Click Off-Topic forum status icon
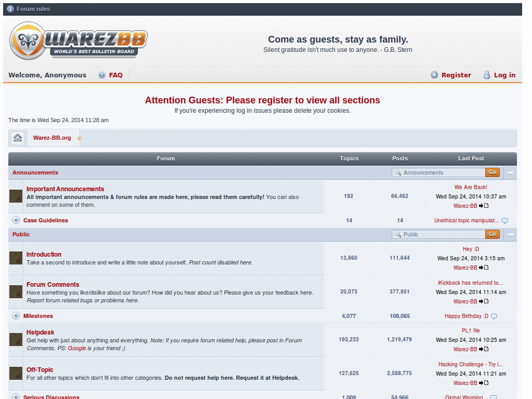Image resolution: width=532 pixels, height=399 pixels. tap(16, 373)
